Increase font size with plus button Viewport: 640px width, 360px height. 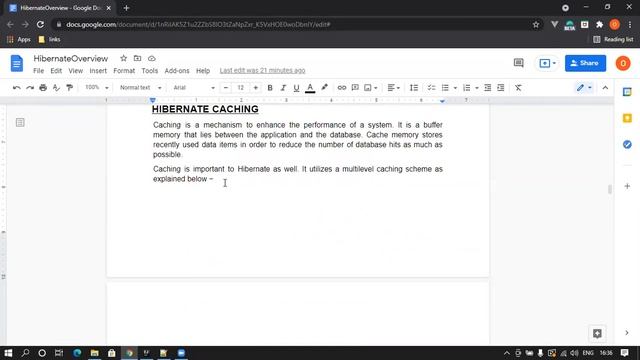click(256, 88)
